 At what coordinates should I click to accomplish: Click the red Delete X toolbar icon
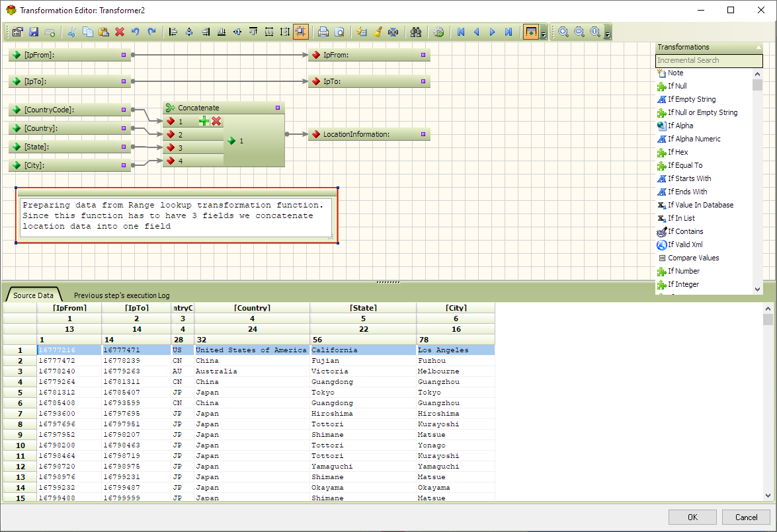tap(120, 32)
